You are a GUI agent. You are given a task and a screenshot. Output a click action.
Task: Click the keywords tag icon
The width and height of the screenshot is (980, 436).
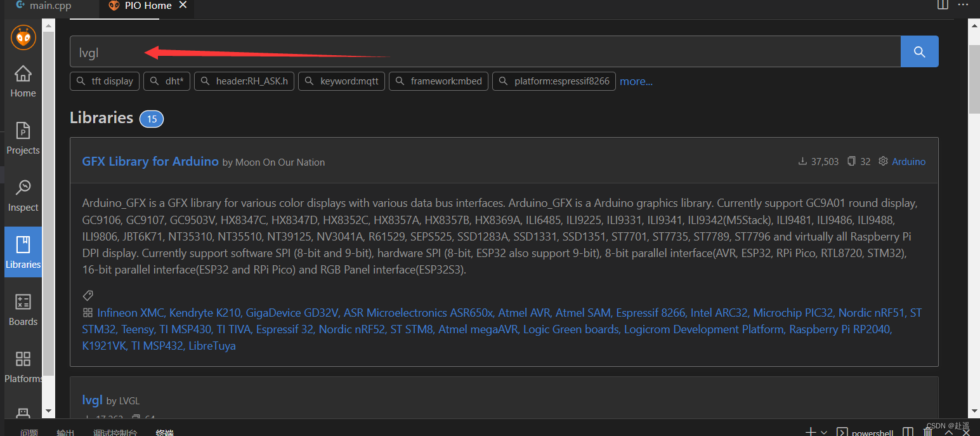pyautogui.click(x=88, y=295)
